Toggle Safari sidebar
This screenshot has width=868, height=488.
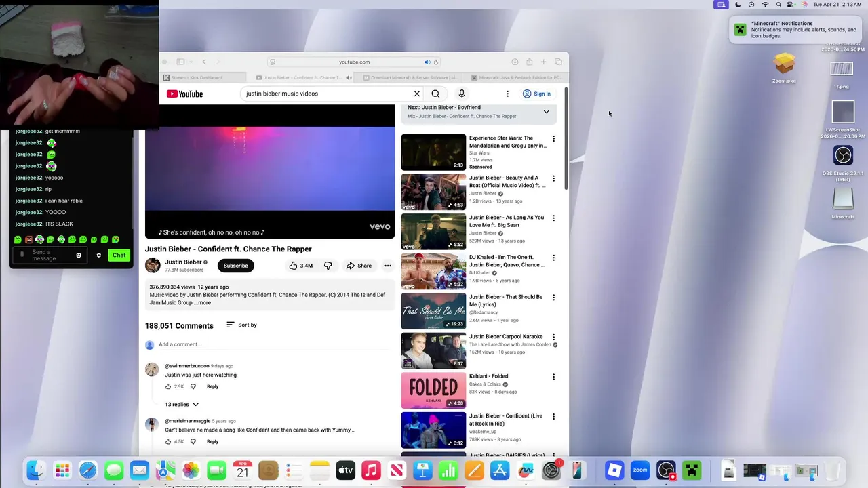[x=180, y=62]
